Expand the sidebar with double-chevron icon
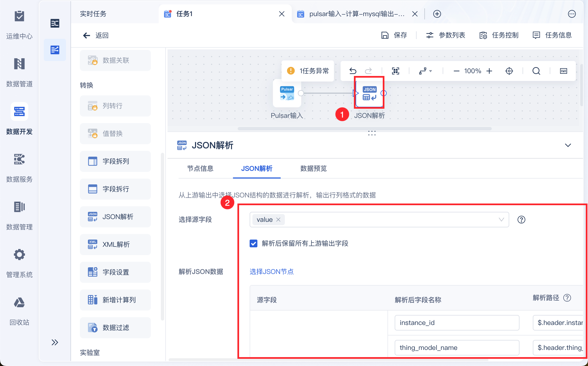Viewport: 588px width, 366px height. (x=55, y=342)
